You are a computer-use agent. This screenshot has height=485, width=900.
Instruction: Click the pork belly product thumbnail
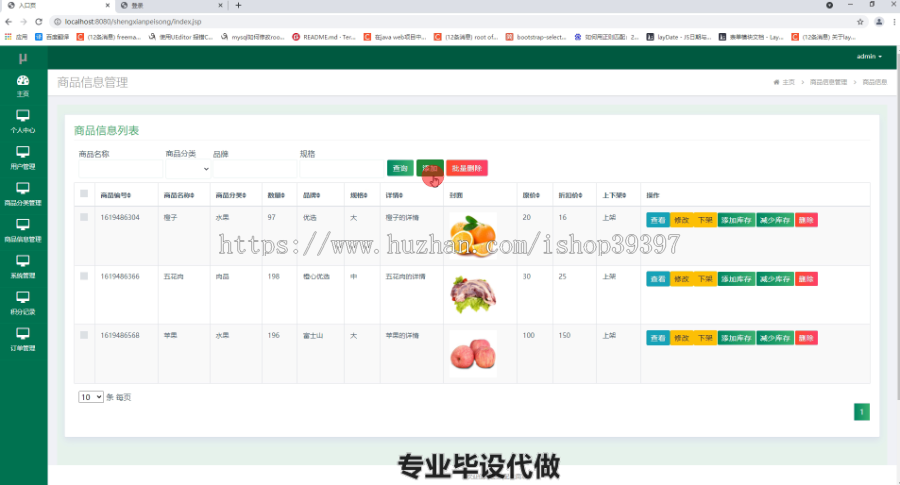tap(473, 294)
